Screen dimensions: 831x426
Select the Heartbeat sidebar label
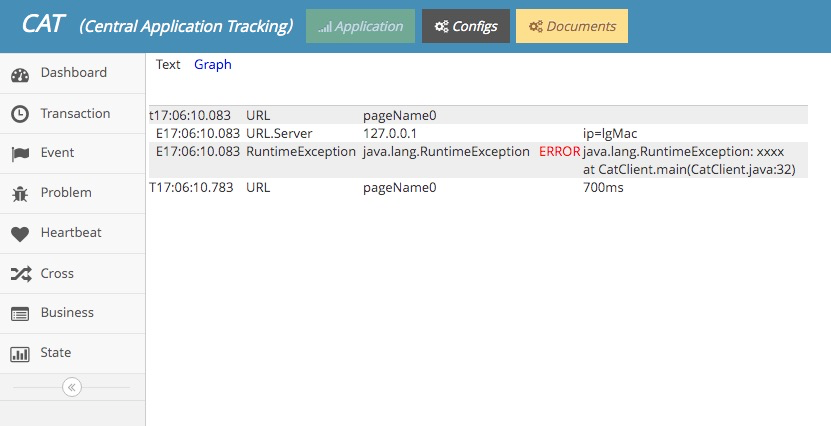(x=71, y=232)
